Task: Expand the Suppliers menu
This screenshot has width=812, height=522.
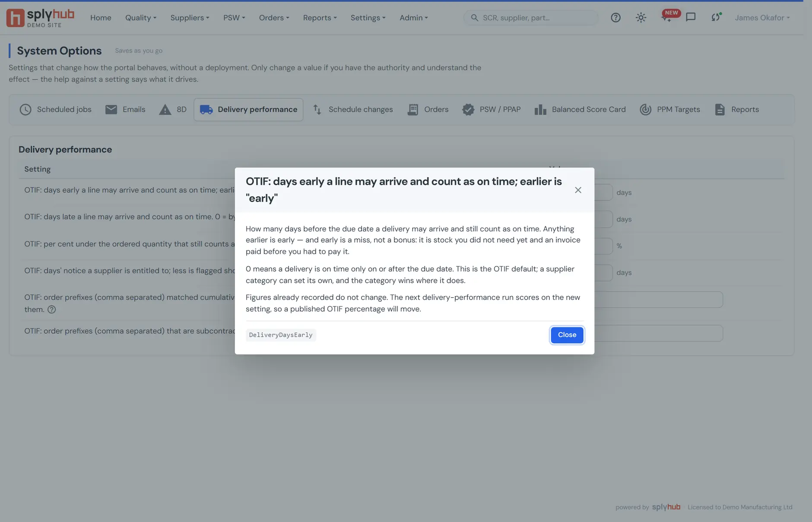Action: [x=190, y=18]
